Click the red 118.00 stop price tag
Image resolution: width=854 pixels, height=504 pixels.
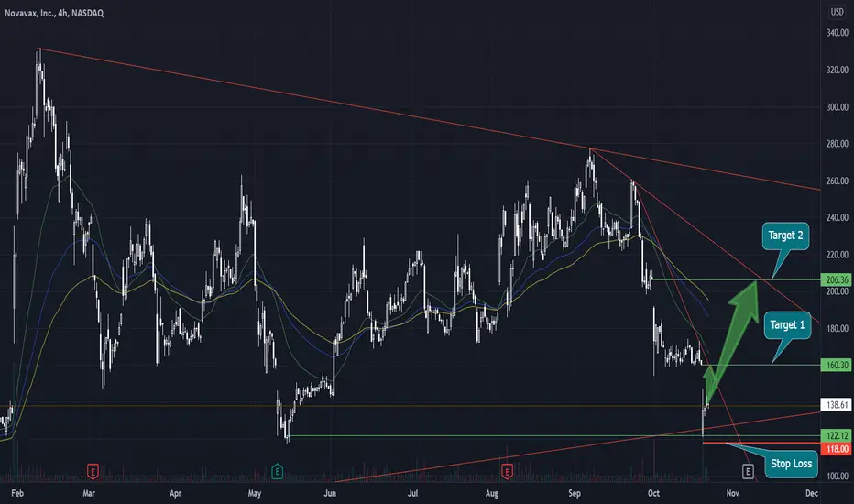[x=836, y=449]
